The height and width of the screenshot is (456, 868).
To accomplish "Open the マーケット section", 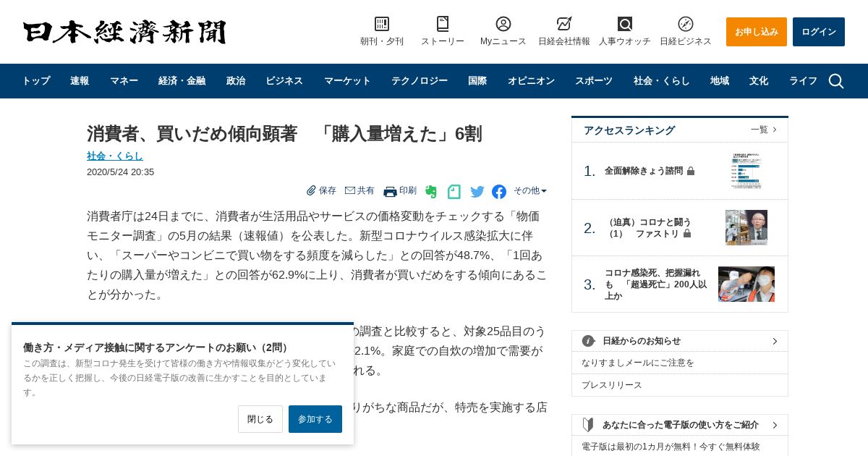I will [347, 81].
